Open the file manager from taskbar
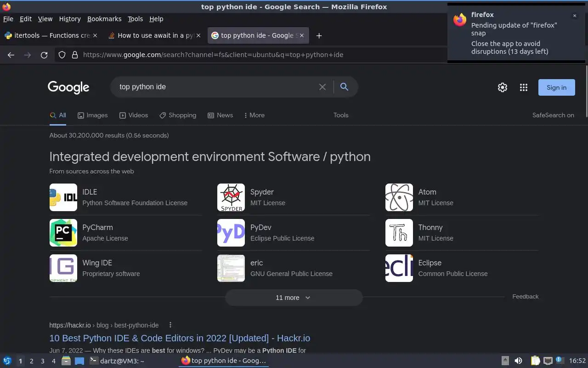 (x=66, y=361)
